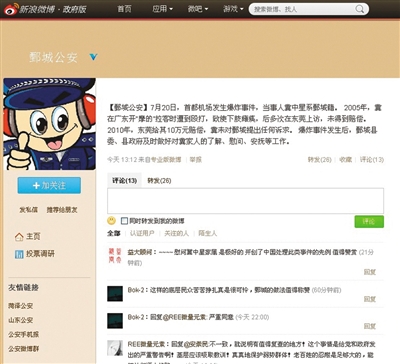400x364 pixels.
Task: Open the emoji smiley picker
Action: [111, 220]
